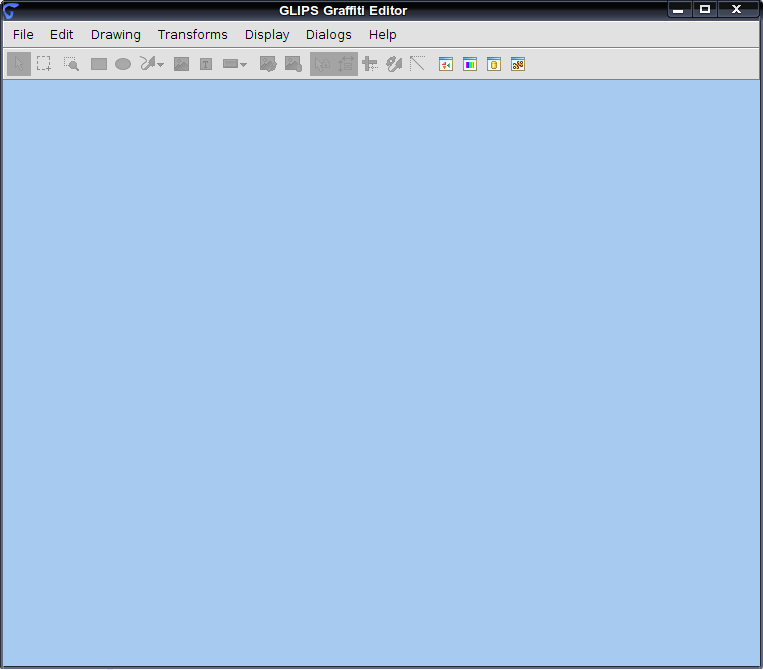Pick the ellipse drawing tool
The height and width of the screenshot is (670, 763).
click(x=123, y=64)
